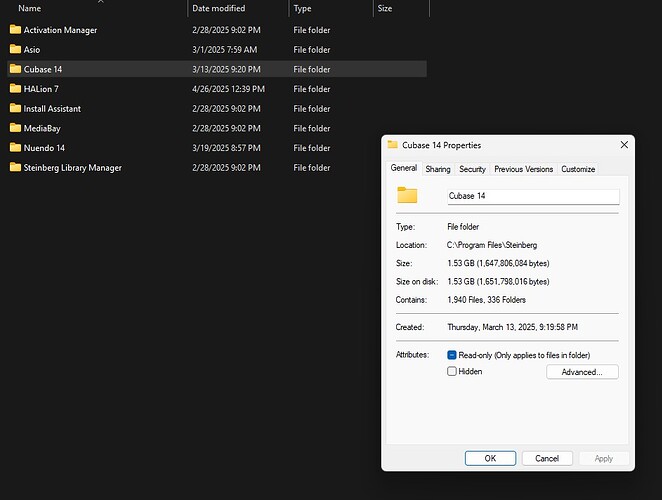Select the Asio folder name
Screen dimensions: 662x500
pyautogui.click(x=32, y=49)
